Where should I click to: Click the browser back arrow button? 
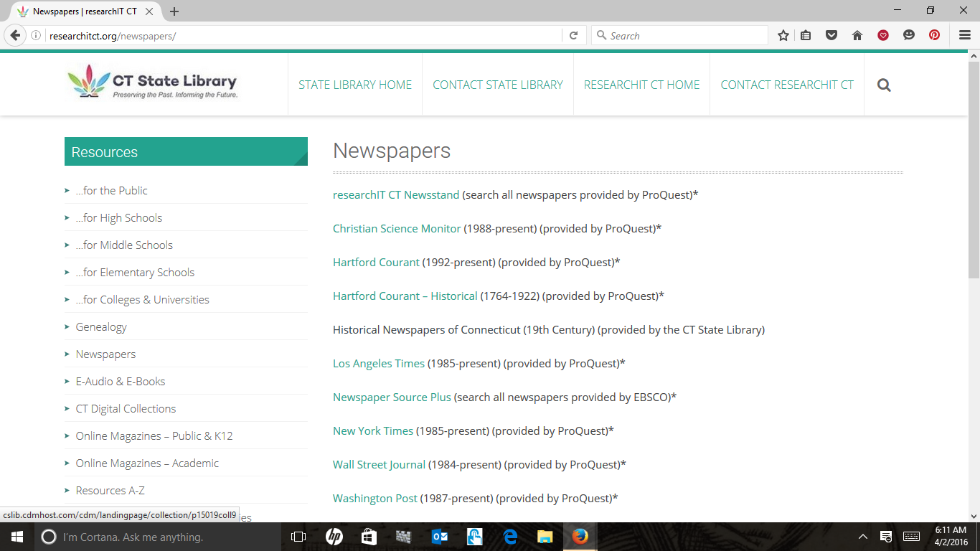15,36
